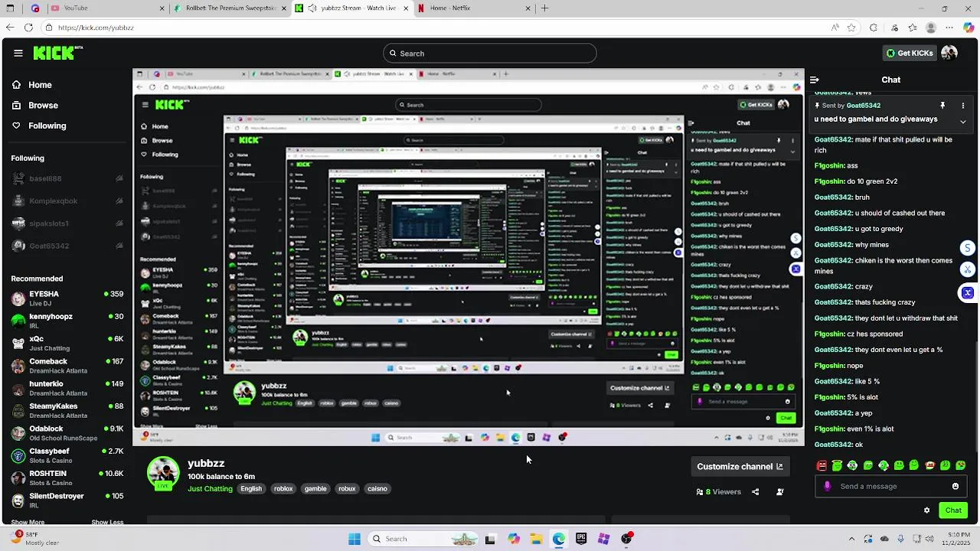980x551 pixels.
Task: Click the browser address bar URL
Action: [x=96, y=28]
